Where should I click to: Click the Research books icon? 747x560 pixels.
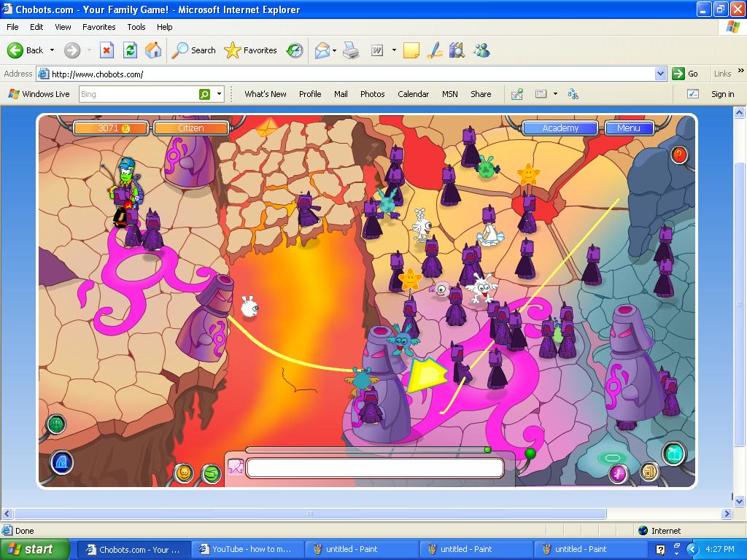(x=457, y=50)
